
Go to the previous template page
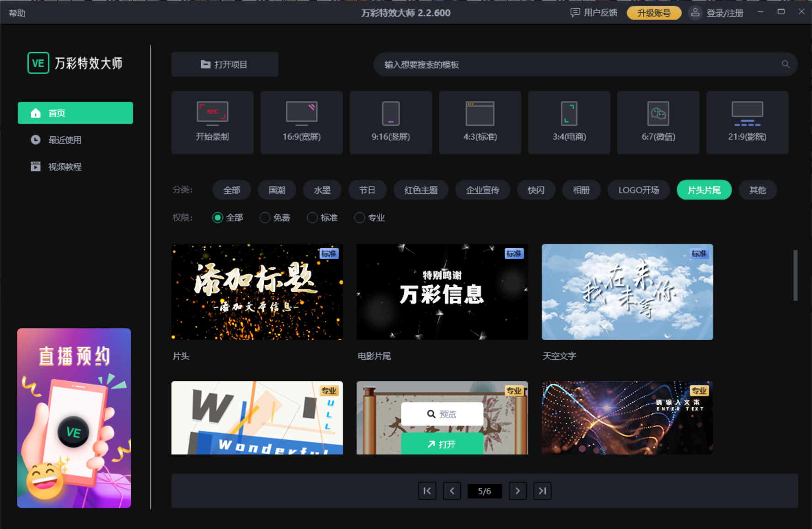pos(452,491)
